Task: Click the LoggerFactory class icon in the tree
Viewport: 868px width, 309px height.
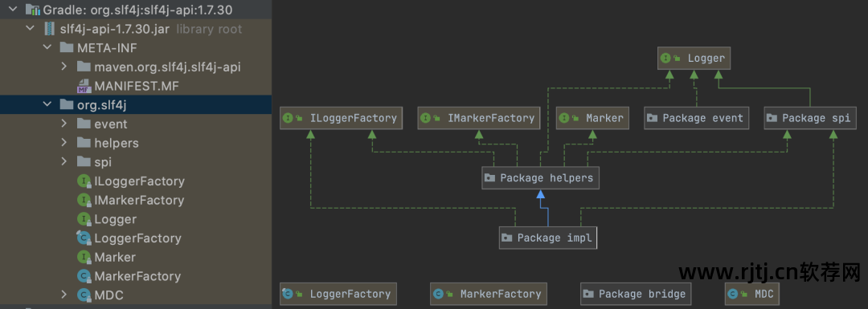Action: 84,238
